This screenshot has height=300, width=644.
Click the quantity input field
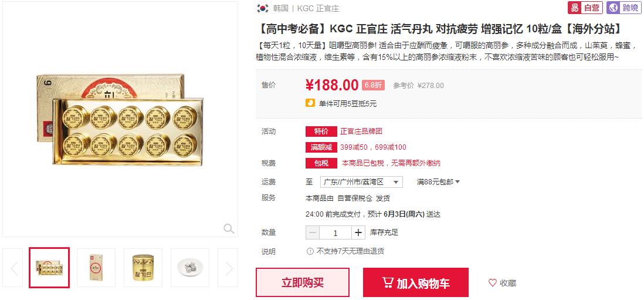(x=335, y=232)
